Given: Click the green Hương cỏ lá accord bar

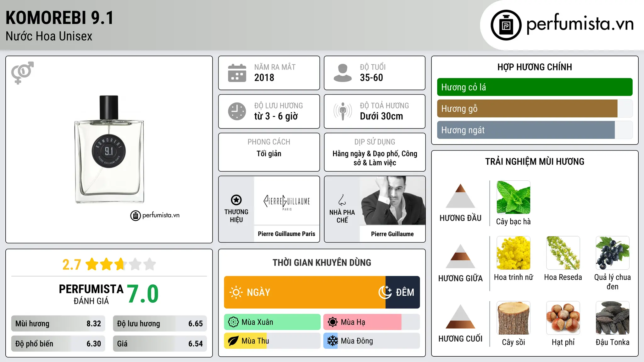Looking at the screenshot, I should pyautogui.click(x=535, y=87).
